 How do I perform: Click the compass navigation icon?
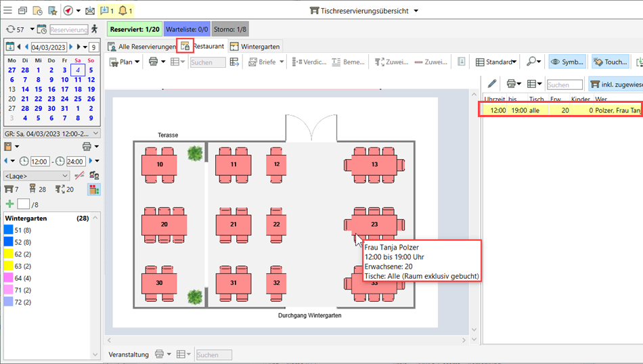coord(68,11)
